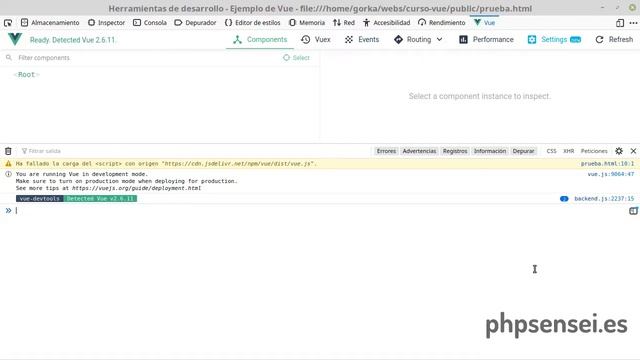Image resolution: width=640 pixels, height=360 pixels.
Task: Toggle the Peticiones filter
Action: (x=594, y=151)
